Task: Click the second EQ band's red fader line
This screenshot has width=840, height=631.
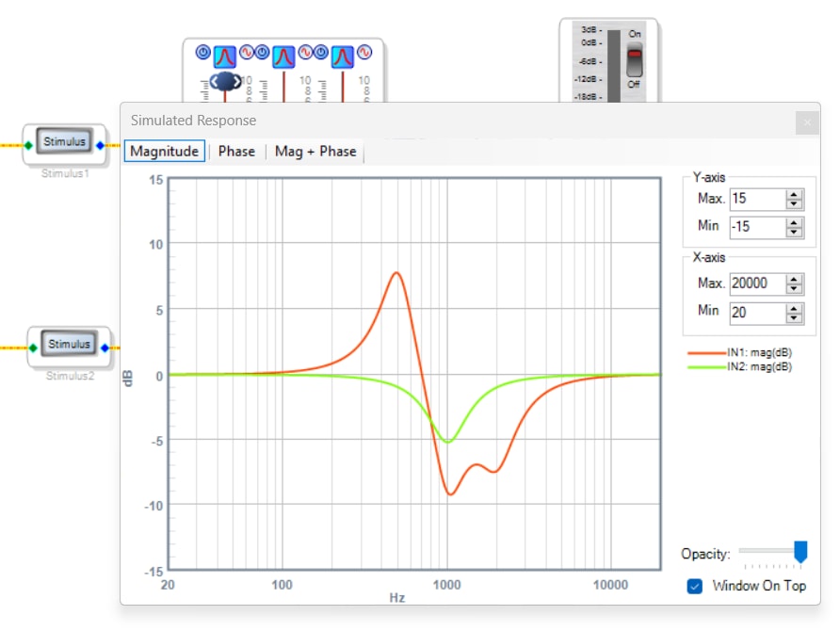Action: click(x=284, y=86)
